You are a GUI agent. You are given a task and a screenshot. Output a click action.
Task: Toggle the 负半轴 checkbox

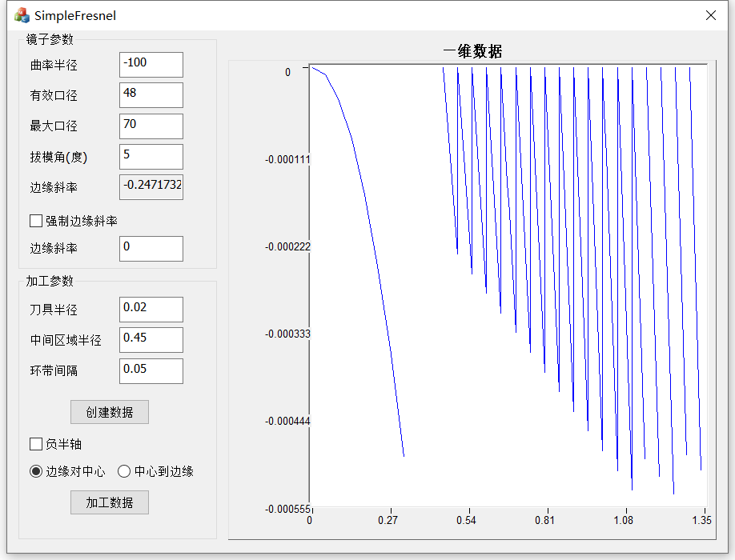[x=36, y=444]
